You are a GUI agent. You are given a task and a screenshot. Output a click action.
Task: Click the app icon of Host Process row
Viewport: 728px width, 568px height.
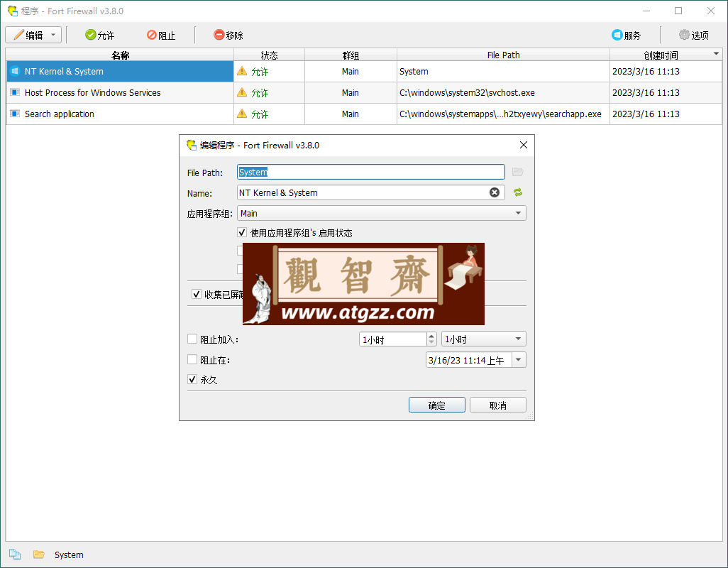tap(15, 92)
